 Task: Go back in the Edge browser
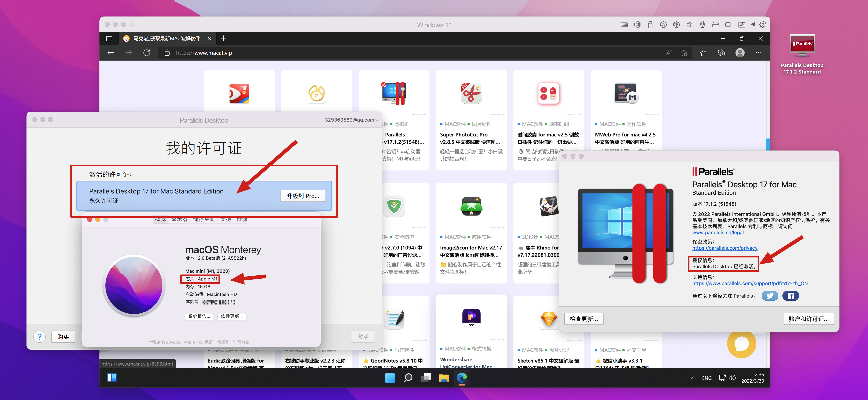(111, 53)
